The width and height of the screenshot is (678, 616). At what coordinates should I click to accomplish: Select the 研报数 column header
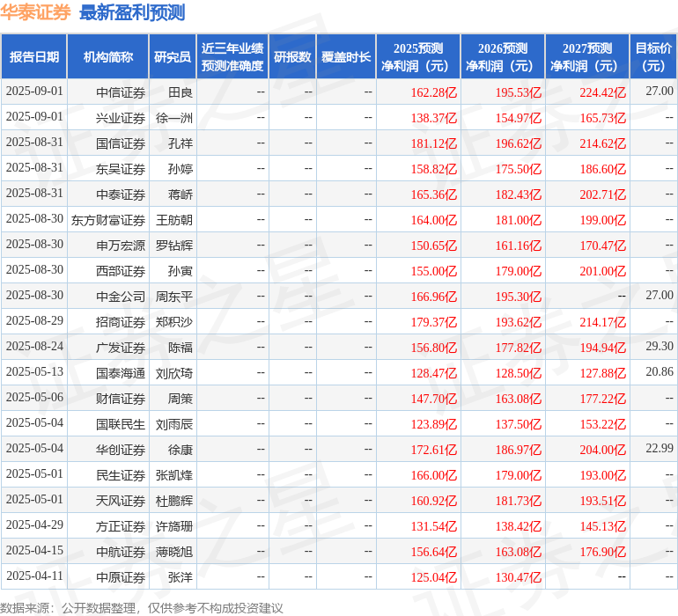pos(292,57)
